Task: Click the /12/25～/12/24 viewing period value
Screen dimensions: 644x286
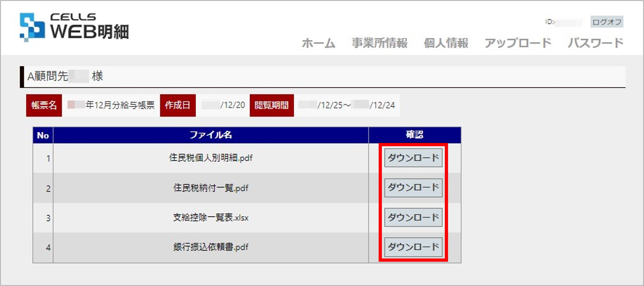Action: click(x=347, y=105)
